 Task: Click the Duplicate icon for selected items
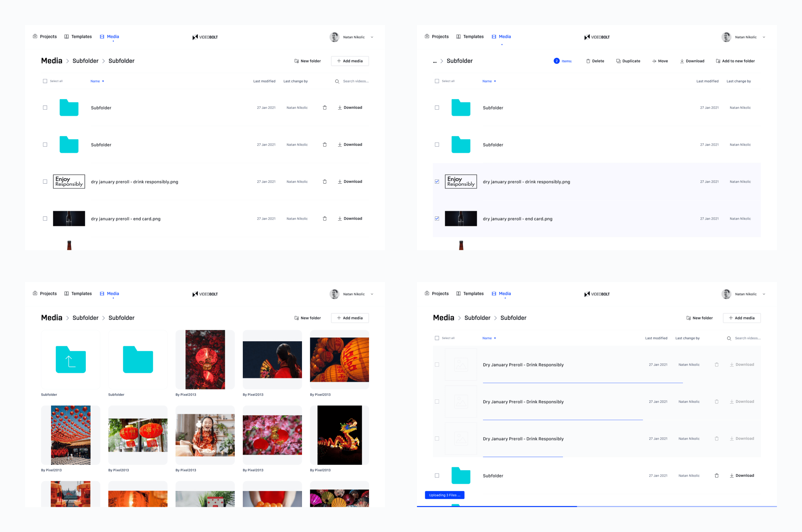618,61
